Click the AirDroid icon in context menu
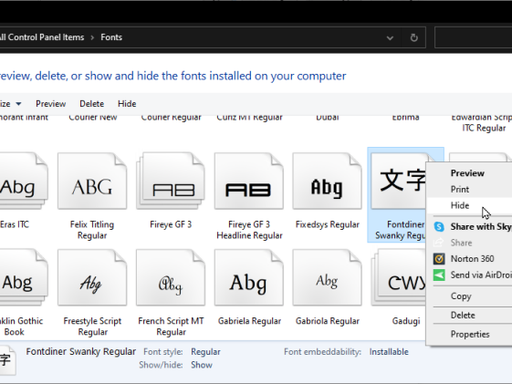Screen dimensions: 512x384 pos(439,275)
